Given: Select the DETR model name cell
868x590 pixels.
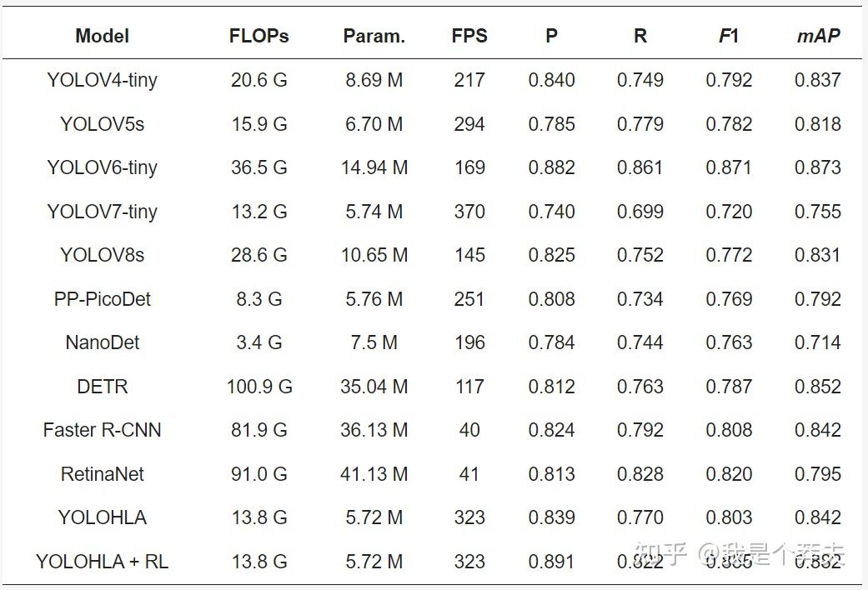Looking at the screenshot, I should [102, 387].
